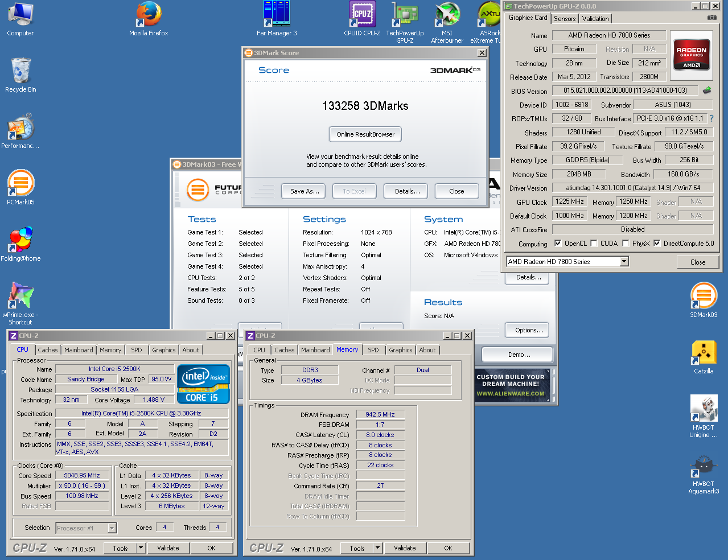Click the bus interface question mark in GPU-Z
Image resolution: width=728 pixels, height=560 pixels.
coord(711,118)
